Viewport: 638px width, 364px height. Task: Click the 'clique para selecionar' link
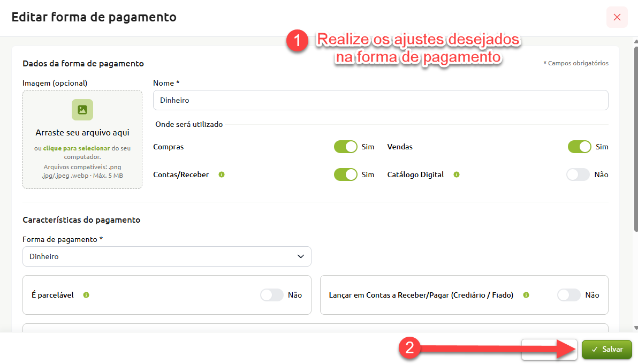[x=77, y=148]
